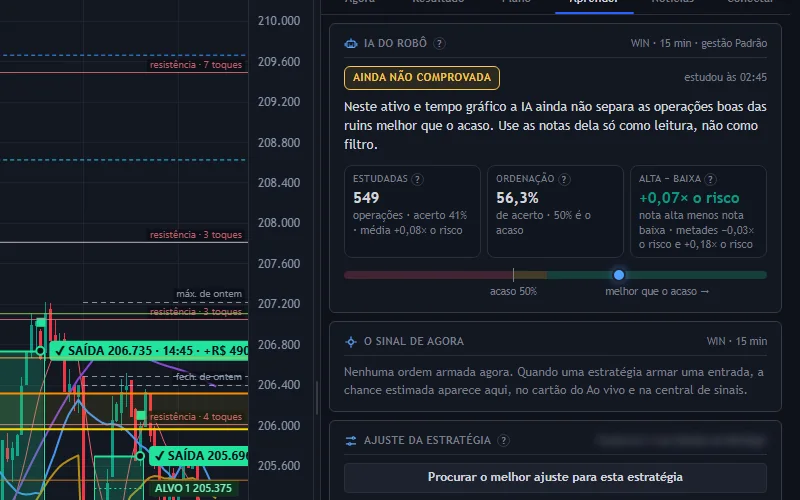Click Procurar o melhor ajuste para esta estratégia
Viewport: 800px width, 500px height.
coord(555,477)
